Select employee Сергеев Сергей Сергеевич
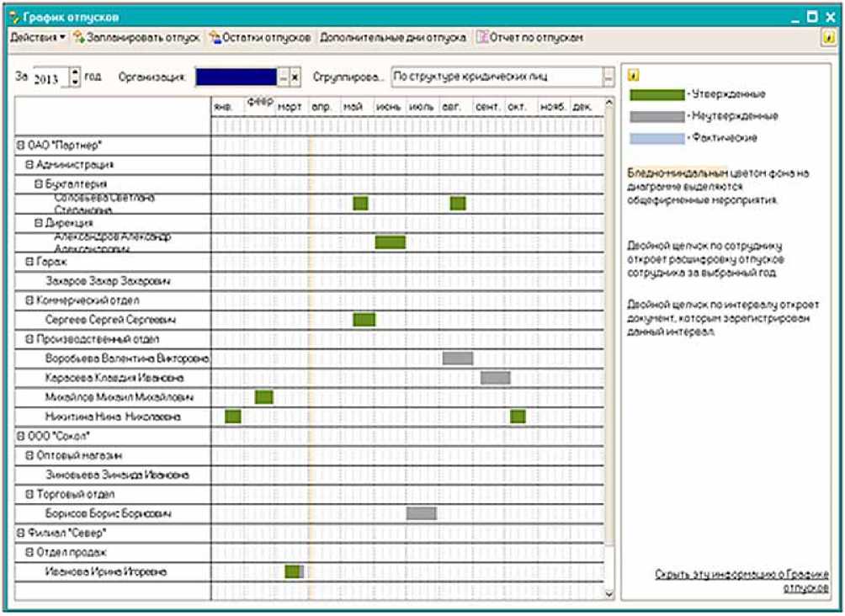Viewport: 845px width, 616px height. click(x=110, y=320)
